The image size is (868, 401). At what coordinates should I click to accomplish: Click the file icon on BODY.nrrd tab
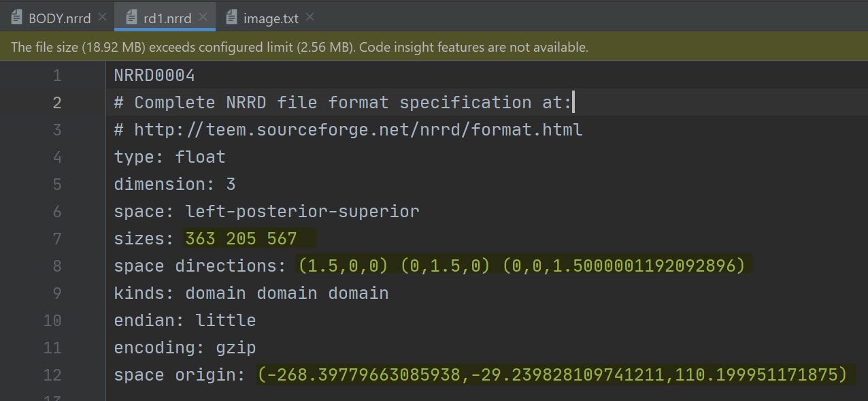(x=16, y=18)
